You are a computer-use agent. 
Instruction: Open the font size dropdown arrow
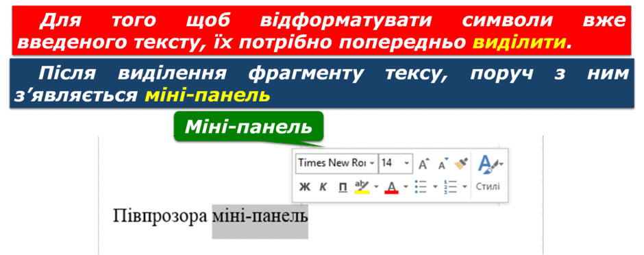tap(407, 163)
